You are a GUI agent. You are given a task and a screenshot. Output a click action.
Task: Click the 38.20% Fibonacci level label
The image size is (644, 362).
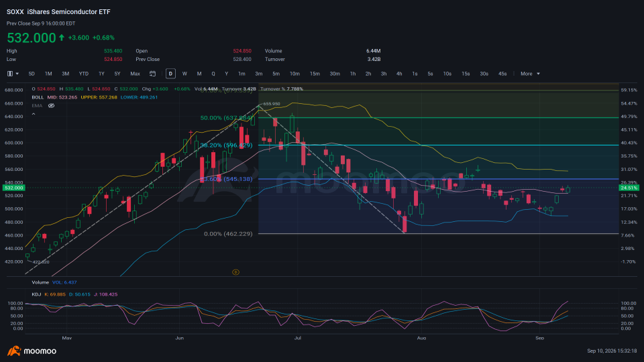tap(226, 145)
